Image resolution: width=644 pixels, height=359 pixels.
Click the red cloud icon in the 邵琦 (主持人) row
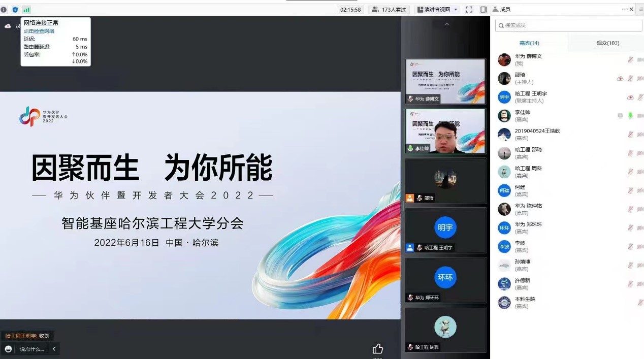pos(620,78)
